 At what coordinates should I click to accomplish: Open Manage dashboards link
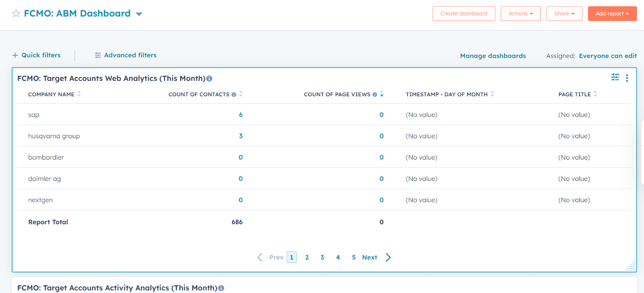pyautogui.click(x=493, y=56)
